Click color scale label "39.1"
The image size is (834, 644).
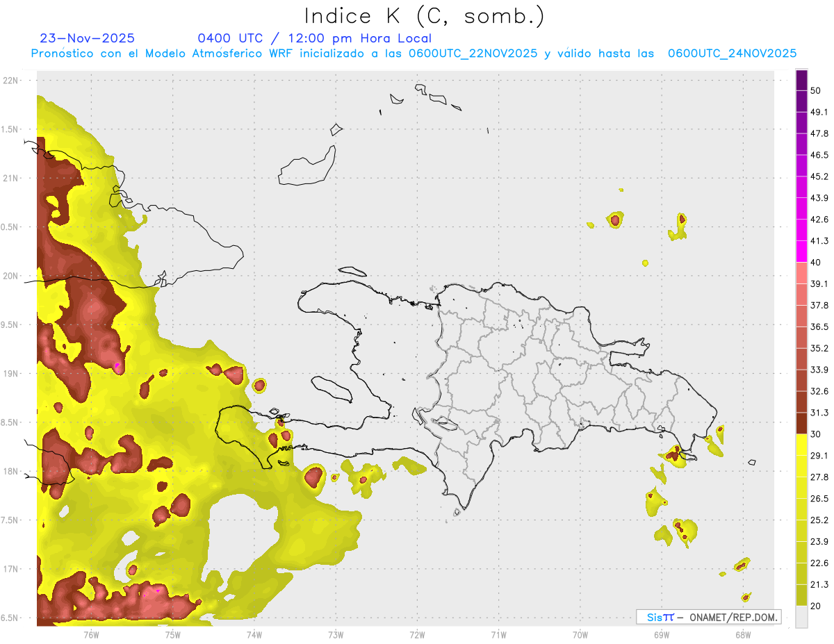(819, 284)
